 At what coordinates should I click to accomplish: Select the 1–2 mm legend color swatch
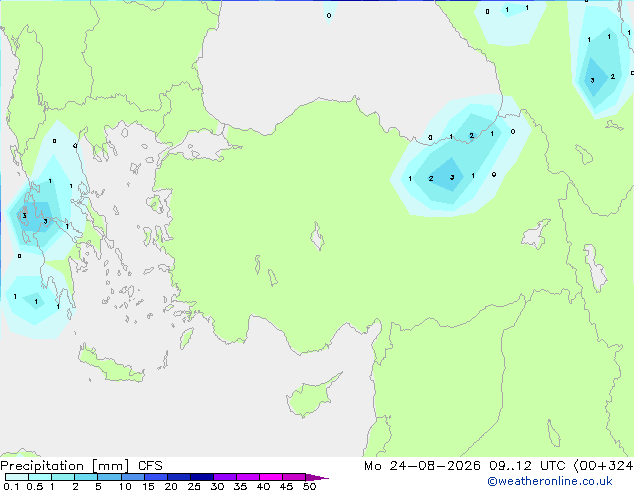tap(63, 477)
